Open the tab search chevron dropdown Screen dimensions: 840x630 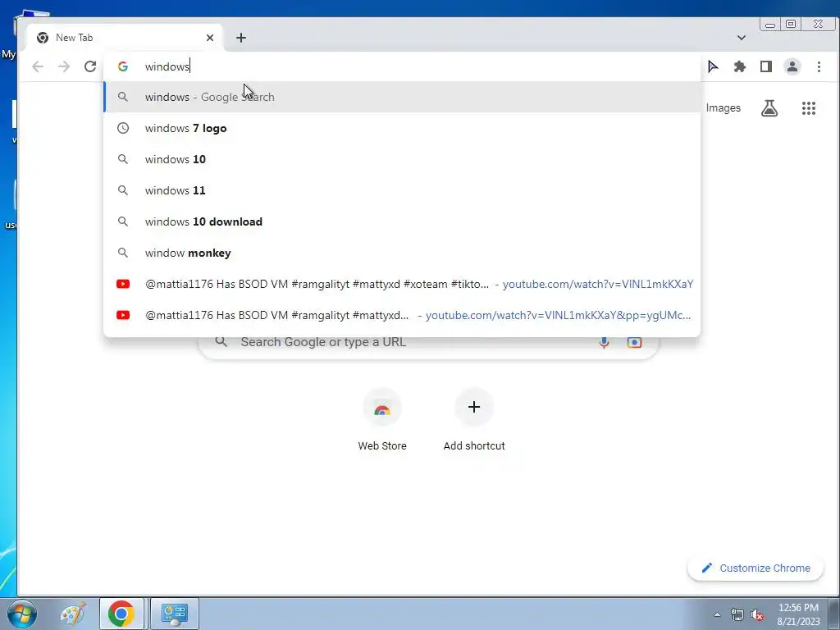click(742, 38)
